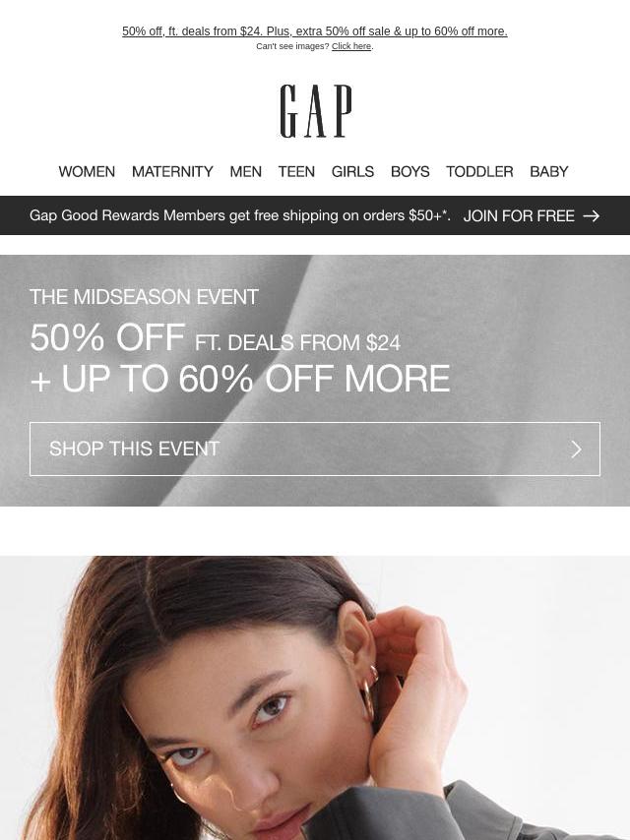
Task: Open the MATERNITY category
Action: pyautogui.click(x=172, y=171)
